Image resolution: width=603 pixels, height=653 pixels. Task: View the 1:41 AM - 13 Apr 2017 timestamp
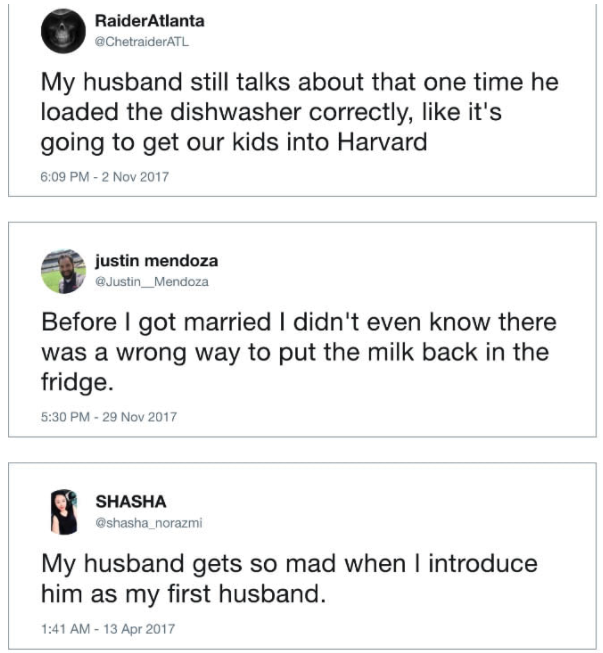(x=107, y=629)
